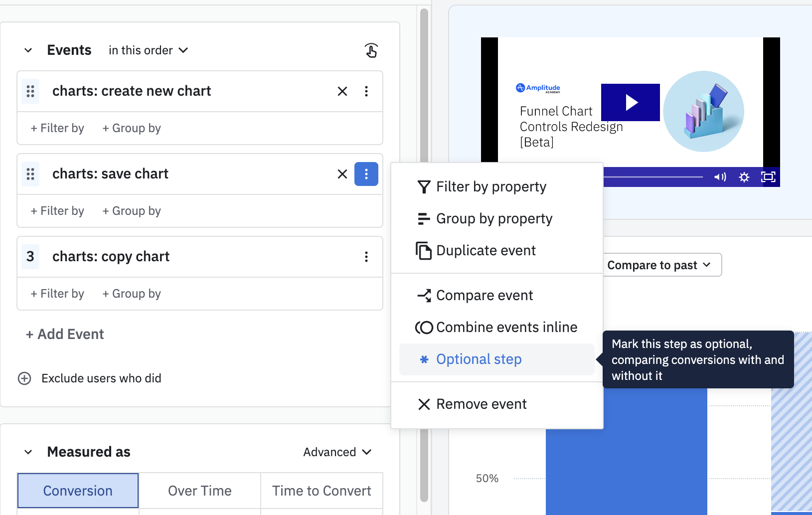Click the plus icon for Exclude users
This screenshot has height=515, width=812.
click(24, 378)
